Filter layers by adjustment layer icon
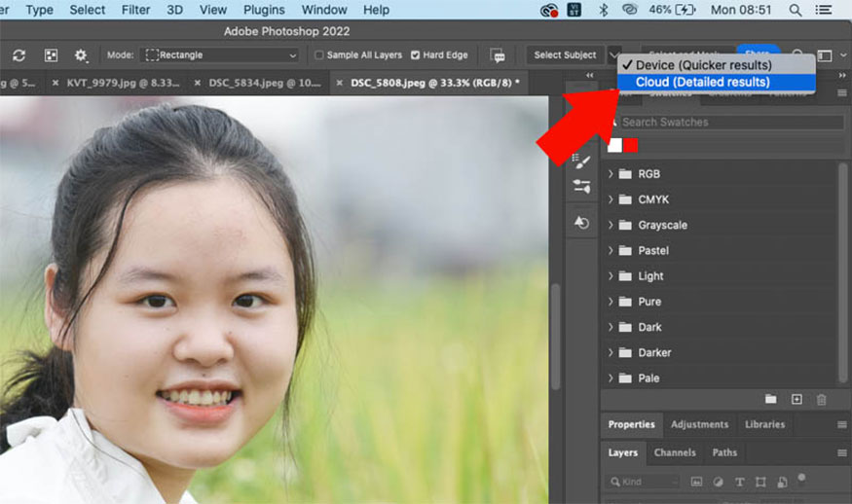 pos(718,482)
